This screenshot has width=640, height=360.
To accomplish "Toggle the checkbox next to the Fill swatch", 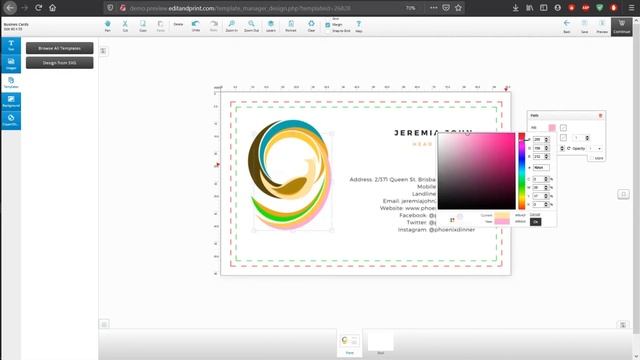I will pos(563,128).
